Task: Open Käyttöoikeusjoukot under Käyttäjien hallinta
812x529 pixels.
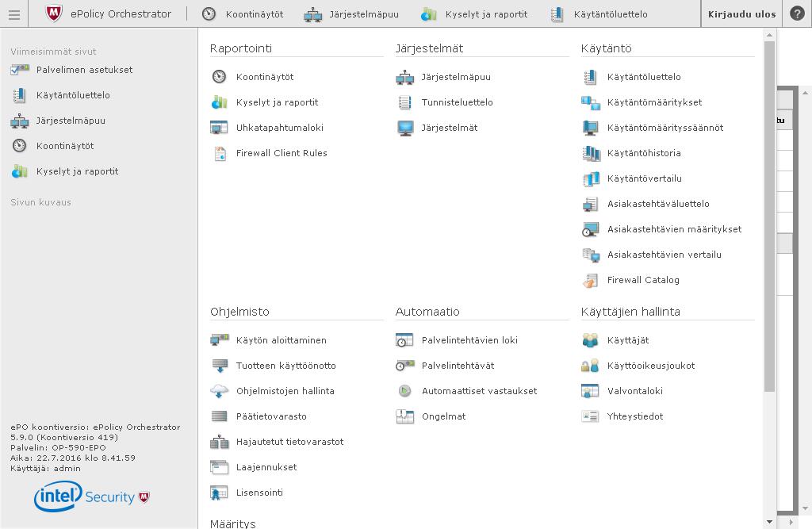Action: tap(651, 366)
